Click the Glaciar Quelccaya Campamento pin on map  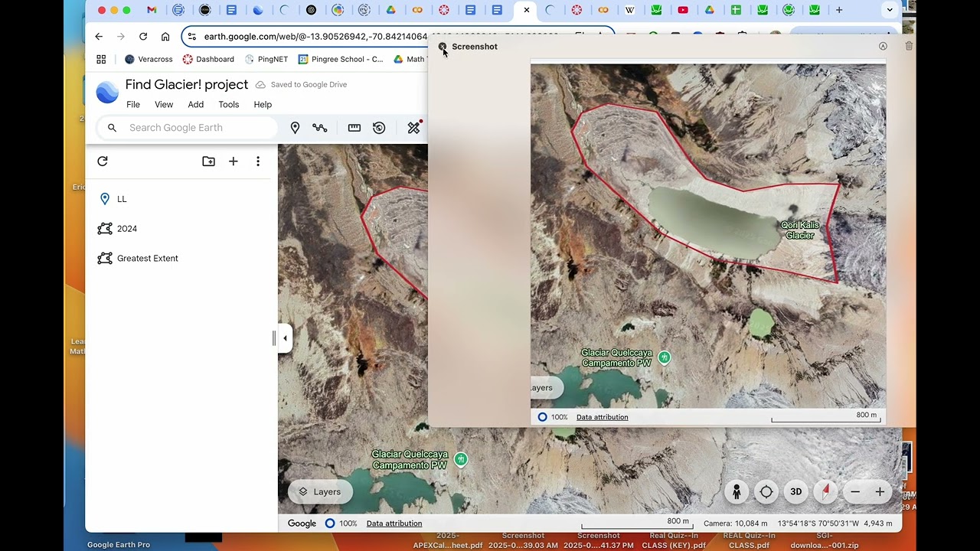click(x=460, y=459)
